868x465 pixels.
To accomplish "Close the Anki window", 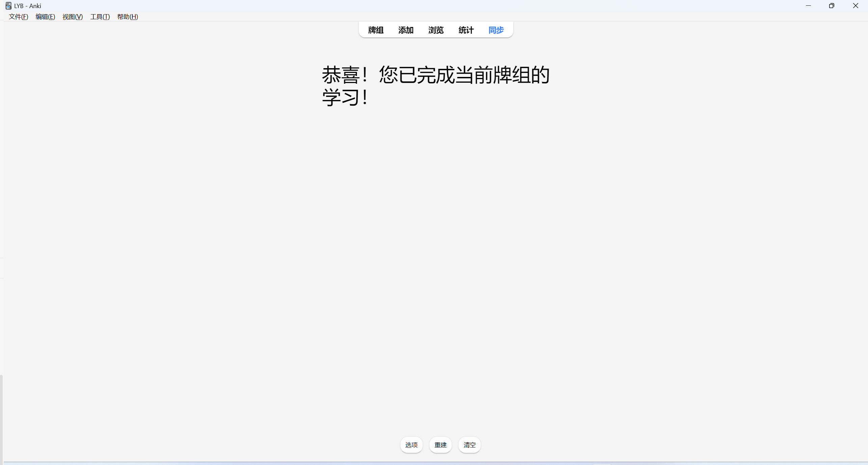I will [856, 6].
